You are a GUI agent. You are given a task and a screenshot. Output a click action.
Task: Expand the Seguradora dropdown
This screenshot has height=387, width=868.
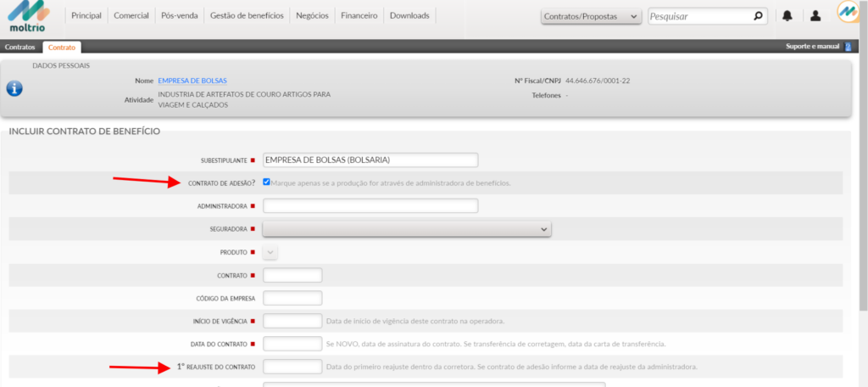[407, 229]
